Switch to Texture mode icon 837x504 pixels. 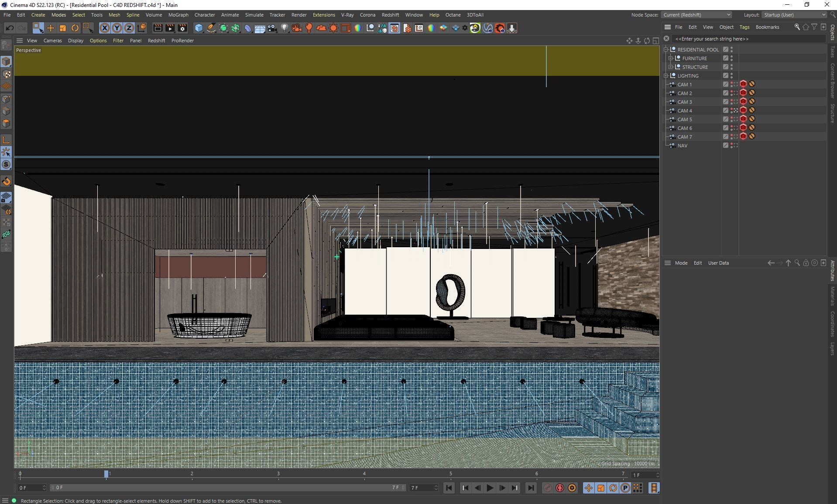7,74
